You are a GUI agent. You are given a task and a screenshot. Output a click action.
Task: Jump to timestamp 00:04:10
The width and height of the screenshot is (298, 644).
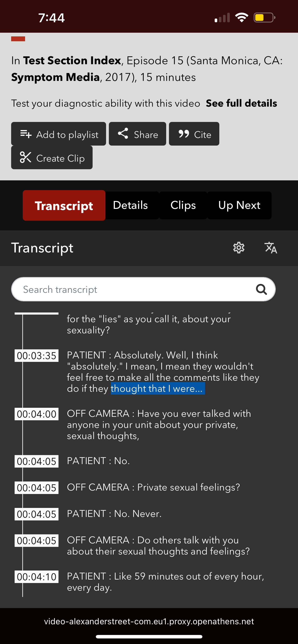(x=36, y=577)
